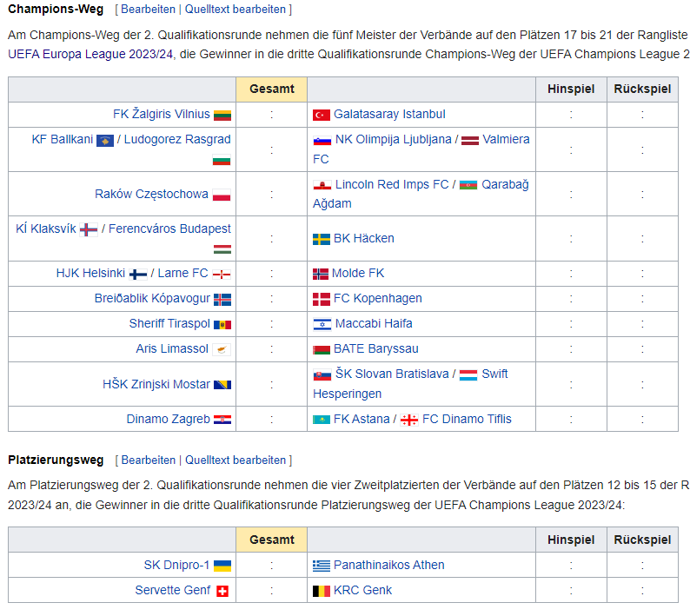The image size is (690, 616).
Task: Open the FC Kopenhagen link
Action: pyautogui.click(x=377, y=298)
